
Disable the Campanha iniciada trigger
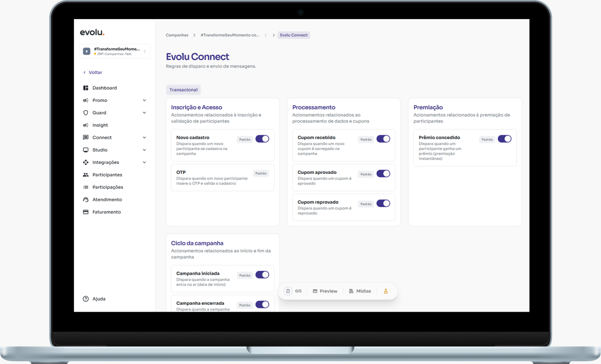pyautogui.click(x=262, y=275)
